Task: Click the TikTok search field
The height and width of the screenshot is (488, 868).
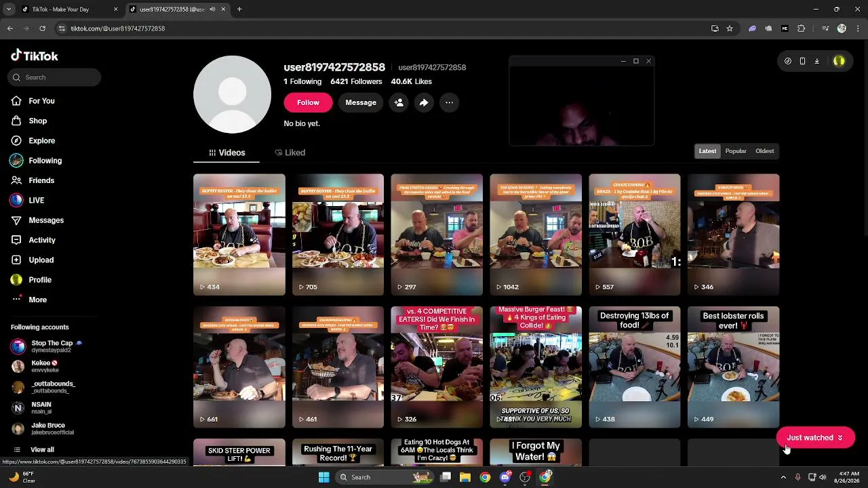Action: [x=55, y=77]
